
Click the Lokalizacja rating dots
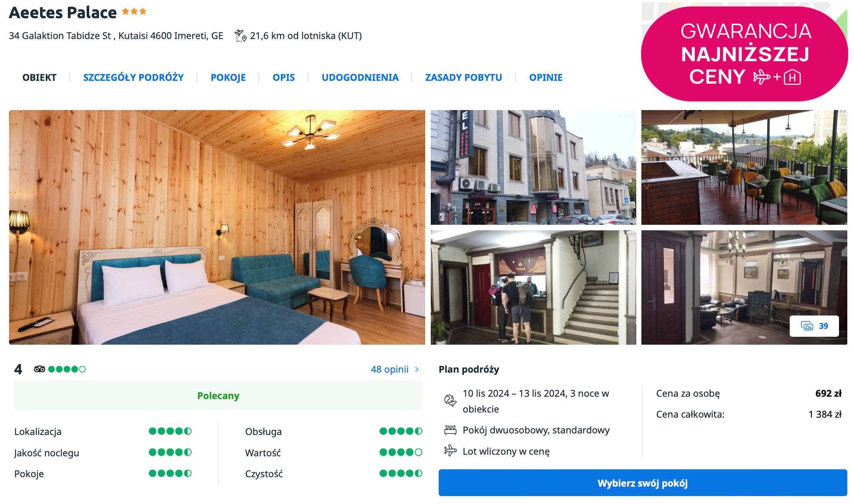(170, 431)
